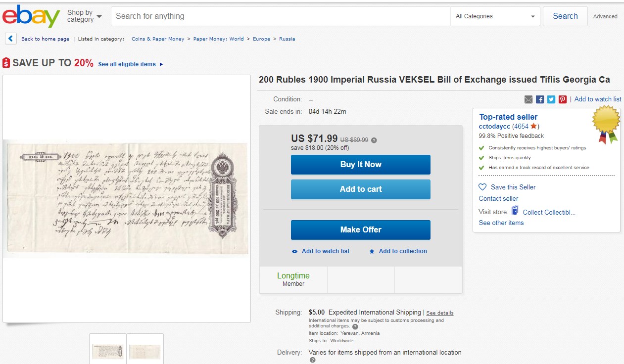Share listing on Twitter
The width and height of the screenshot is (624, 364).
click(551, 99)
